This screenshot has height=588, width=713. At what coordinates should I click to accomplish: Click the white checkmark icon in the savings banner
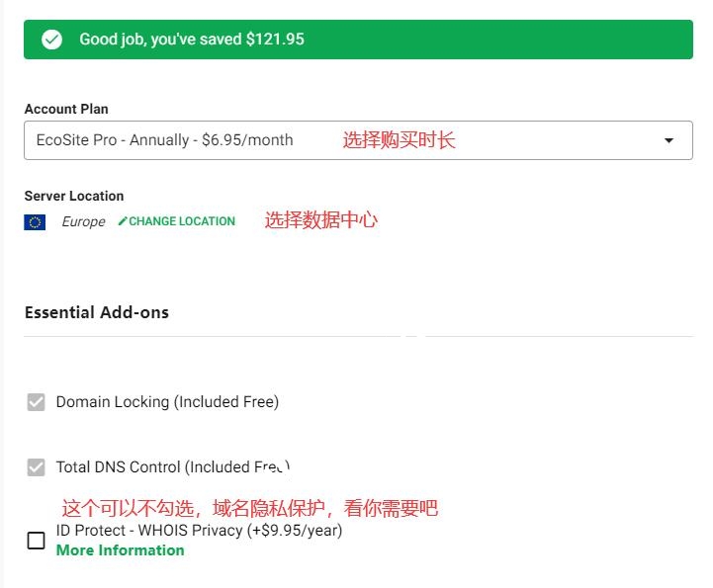51,40
